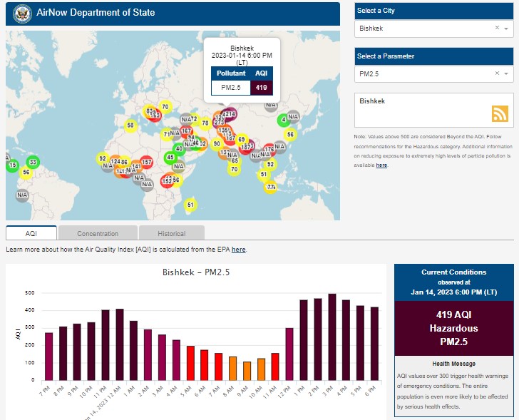Switch to the Concentration tab
This screenshot has height=420, width=519.
pos(98,233)
